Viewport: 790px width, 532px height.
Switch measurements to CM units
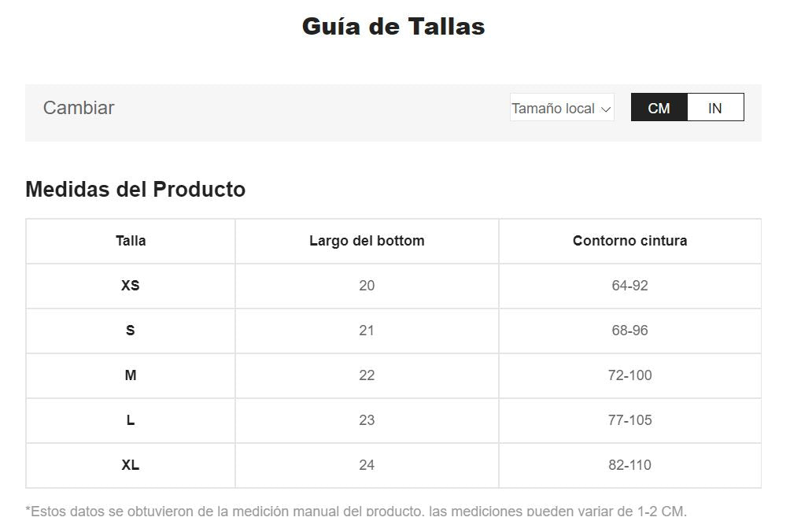pyautogui.click(x=659, y=108)
